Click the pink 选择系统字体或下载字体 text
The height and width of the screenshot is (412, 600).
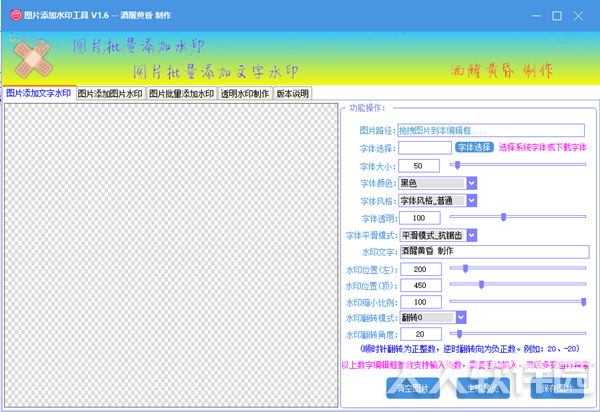click(543, 147)
